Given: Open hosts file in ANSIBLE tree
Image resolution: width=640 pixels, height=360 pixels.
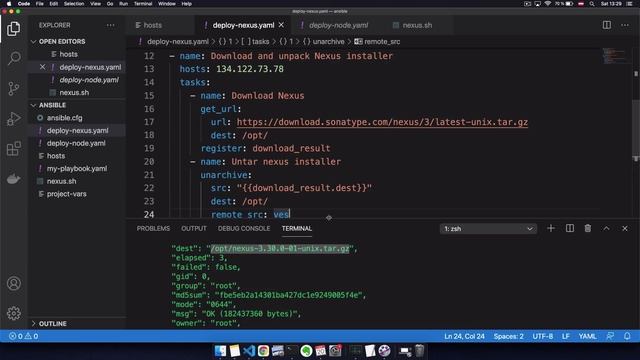Looking at the screenshot, I should pyautogui.click(x=56, y=156).
